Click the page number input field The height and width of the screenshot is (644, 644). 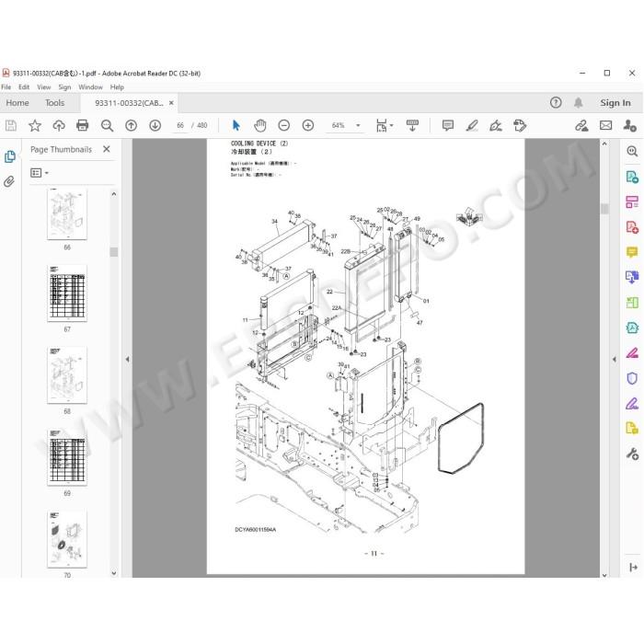pyautogui.click(x=180, y=125)
